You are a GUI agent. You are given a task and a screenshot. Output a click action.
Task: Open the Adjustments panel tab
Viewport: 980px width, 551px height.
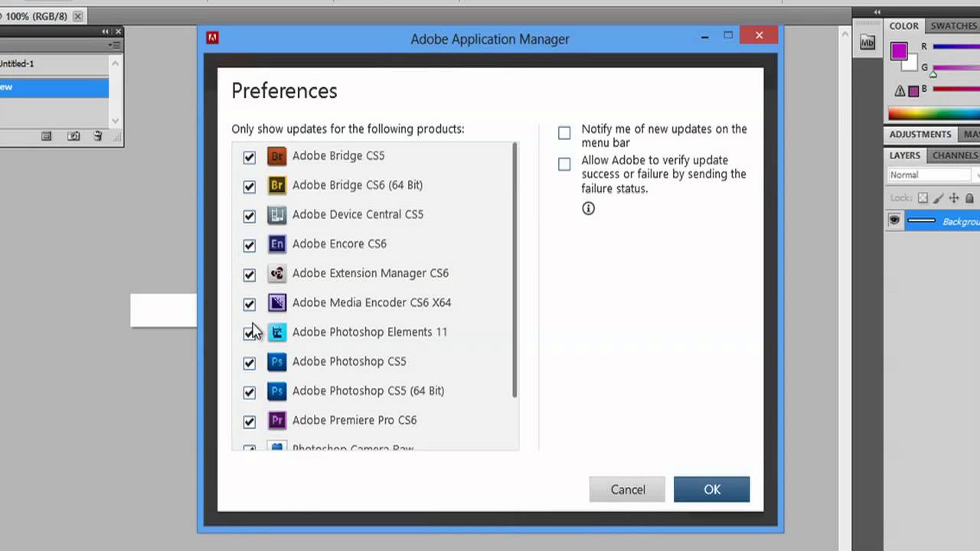(920, 134)
